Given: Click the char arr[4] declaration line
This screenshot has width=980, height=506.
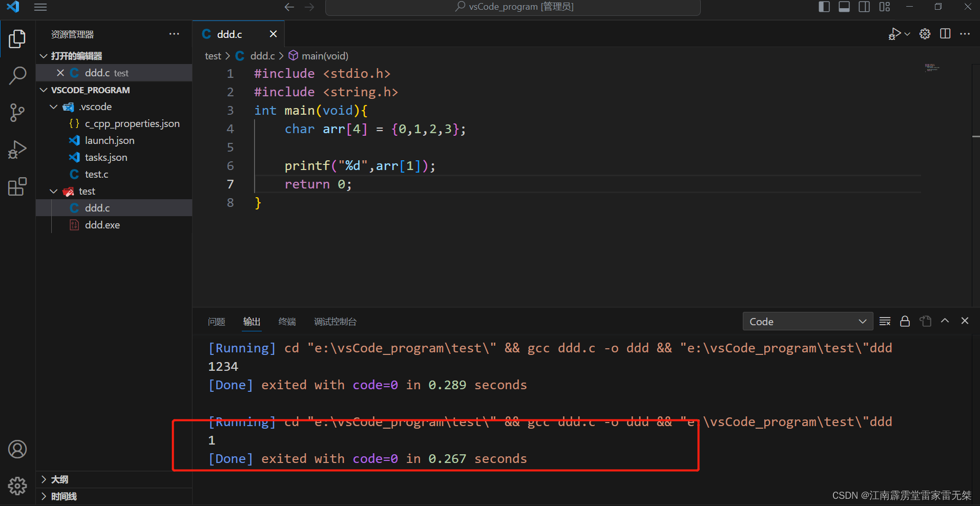Looking at the screenshot, I should 375,129.
